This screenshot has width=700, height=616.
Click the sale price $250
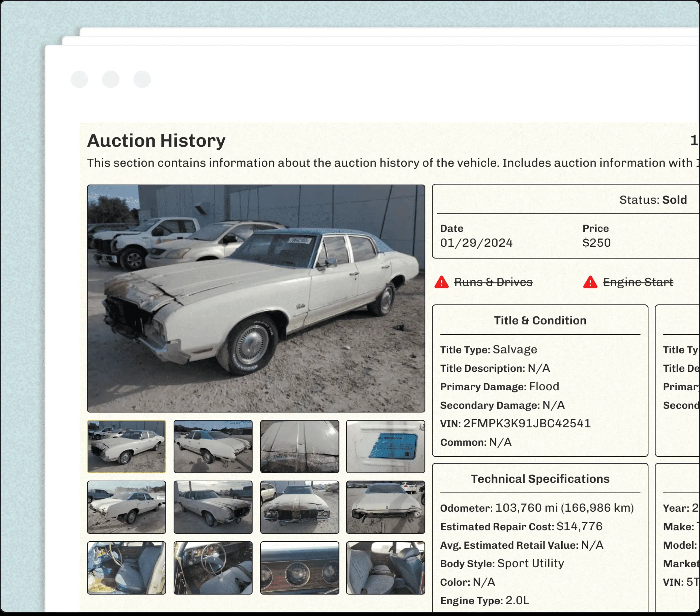[597, 243]
